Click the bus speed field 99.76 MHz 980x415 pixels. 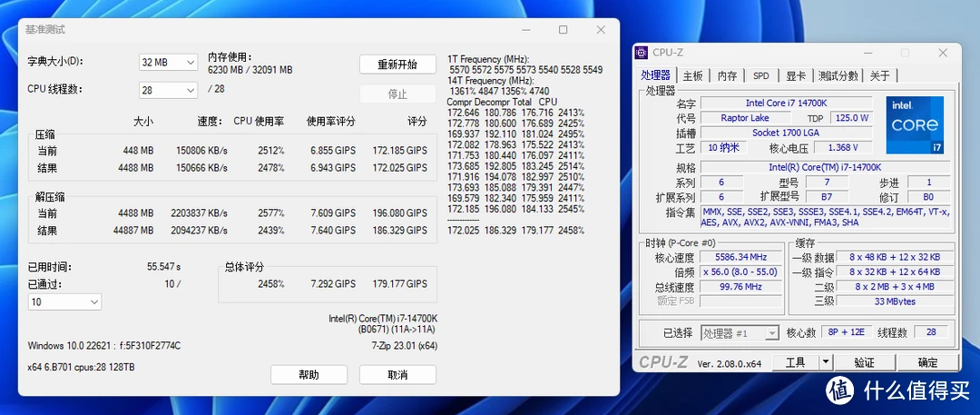pyautogui.click(x=740, y=287)
